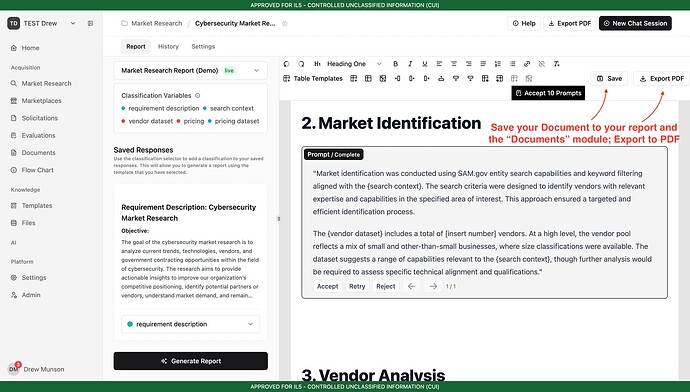The width and height of the screenshot is (690, 392).
Task: Switch to the Settings tab beside History
Action: [203, 46]
